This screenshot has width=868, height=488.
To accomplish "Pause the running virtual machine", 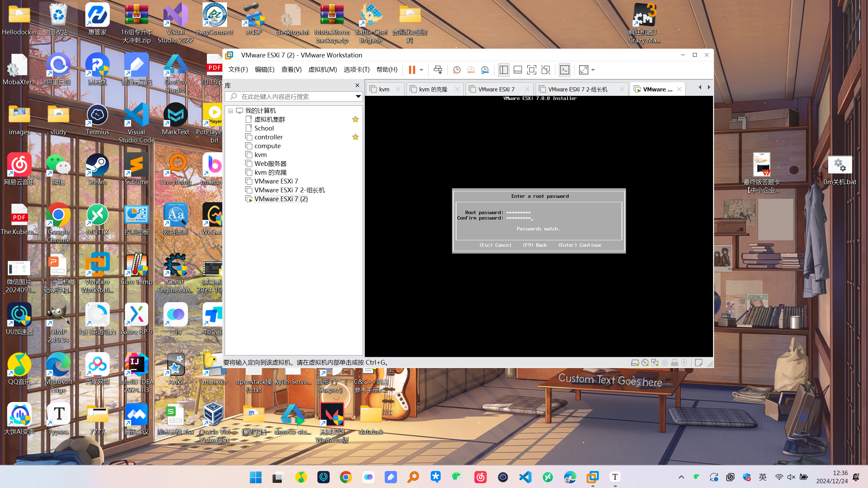I will tap(412, 70).
